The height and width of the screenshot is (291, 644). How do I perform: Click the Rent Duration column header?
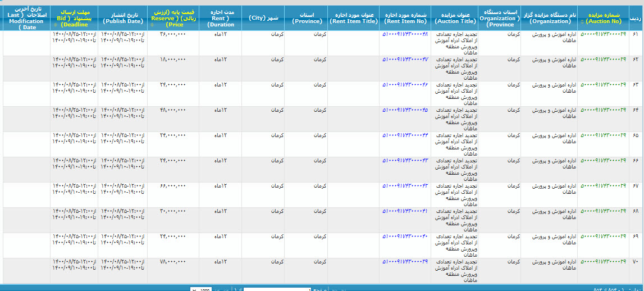coord(220,17)
